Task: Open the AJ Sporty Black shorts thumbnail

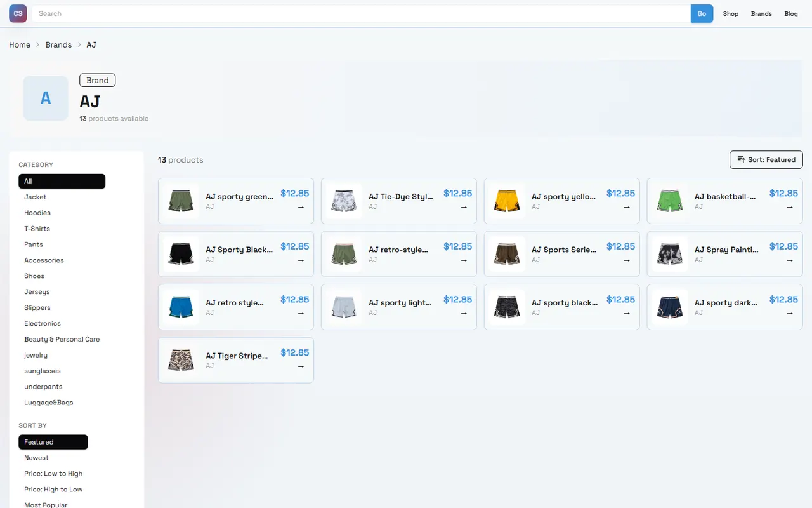Action: click(x=181, y=254)
